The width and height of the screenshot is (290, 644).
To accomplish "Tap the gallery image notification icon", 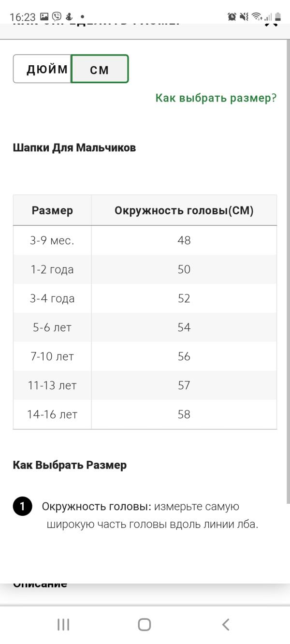I will pyautogui.click(x=44, y=16).
